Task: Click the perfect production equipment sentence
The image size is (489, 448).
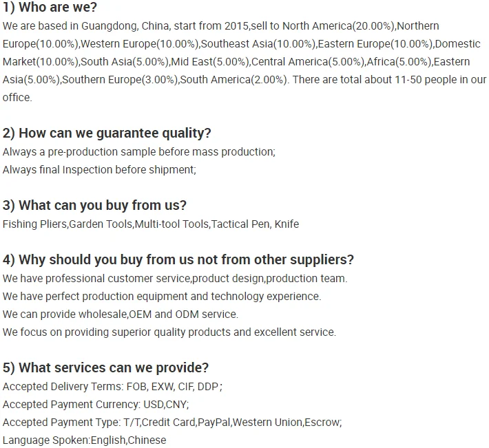Action: [x=162, y=297]
